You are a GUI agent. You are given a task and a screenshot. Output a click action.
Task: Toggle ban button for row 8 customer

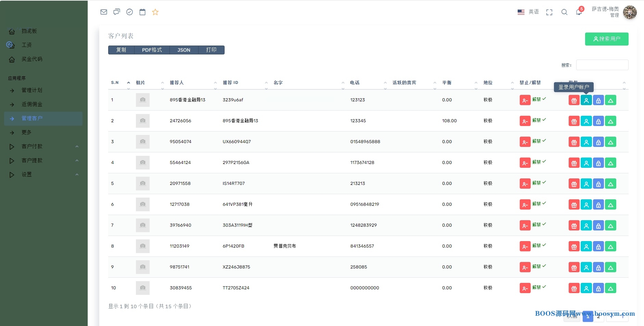525,247
